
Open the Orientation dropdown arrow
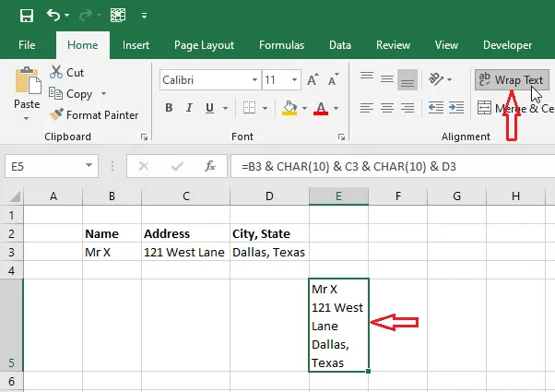click(x=450, y=79)
